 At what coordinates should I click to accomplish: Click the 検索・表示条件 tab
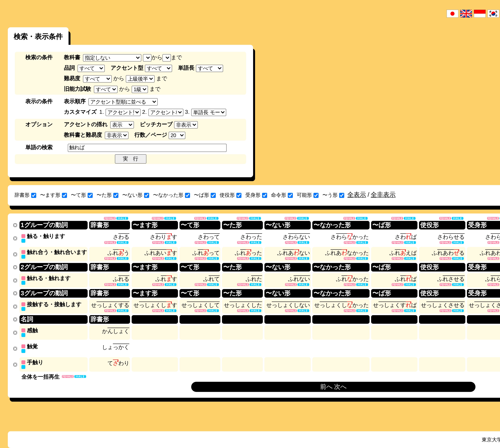(38, 37)
